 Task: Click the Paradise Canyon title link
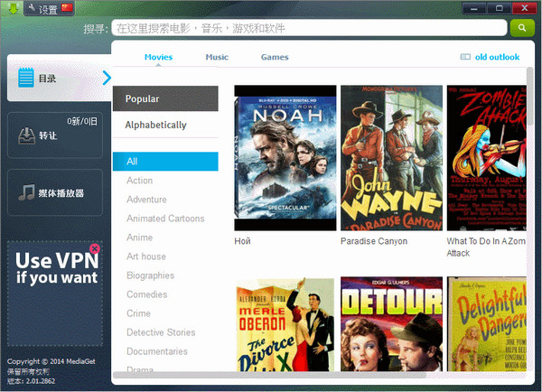coord(374,241)
